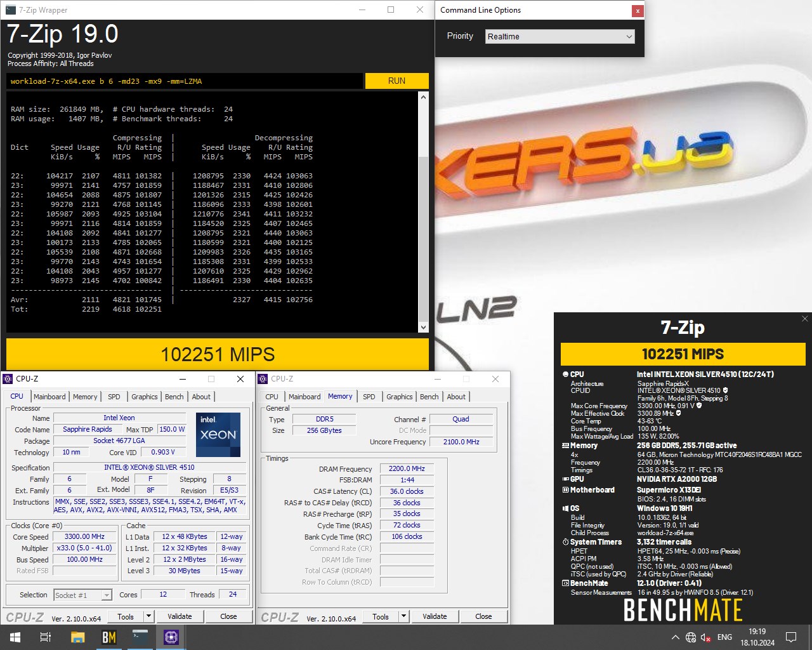The height and width of the screenshot is (650, 812).
Task: Select the Multiplier x33.0 value
Action: 85,548
